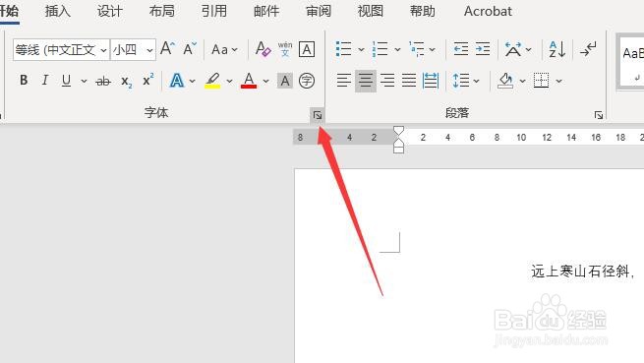
Task: Switch to the 帮助 ribbon tab
Action: [x=422, y=11]
